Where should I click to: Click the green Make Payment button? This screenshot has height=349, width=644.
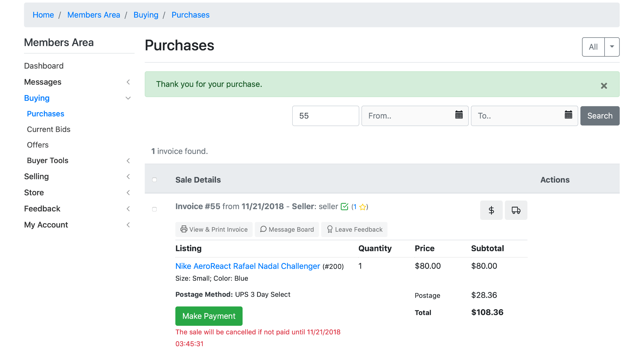coord(209,316)
